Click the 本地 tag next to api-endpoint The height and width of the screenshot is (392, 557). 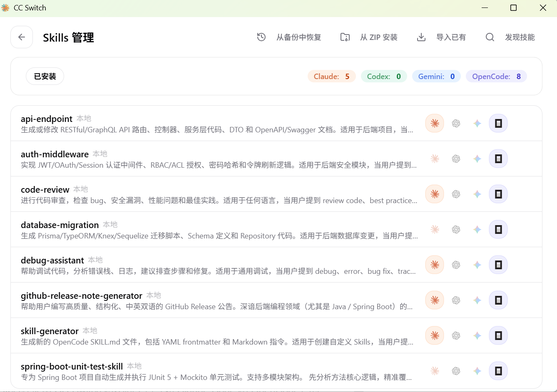84,119
